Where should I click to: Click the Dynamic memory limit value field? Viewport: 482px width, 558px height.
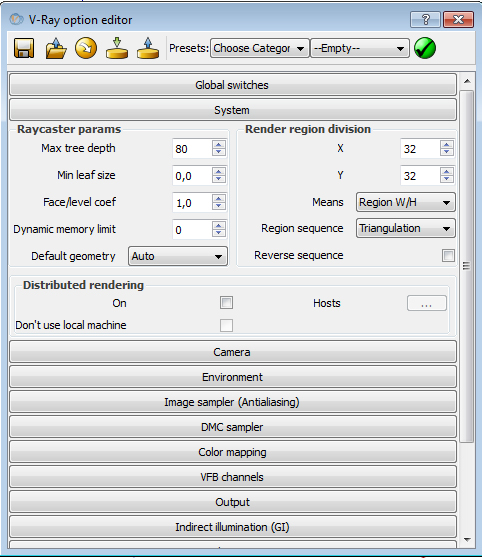(192, 230)
